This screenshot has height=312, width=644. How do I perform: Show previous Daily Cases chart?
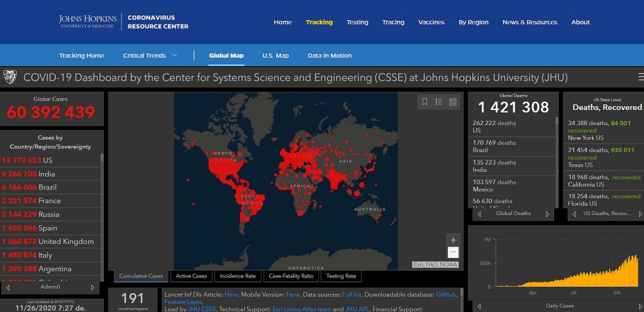[479, 306]
